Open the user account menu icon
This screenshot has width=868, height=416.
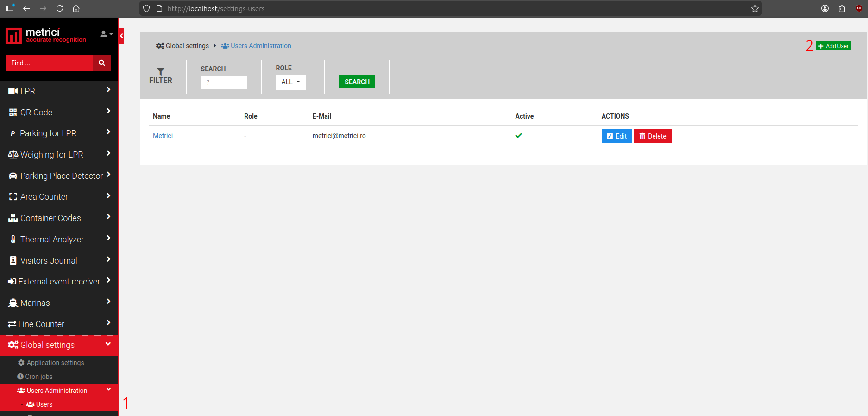pos(106,34)
